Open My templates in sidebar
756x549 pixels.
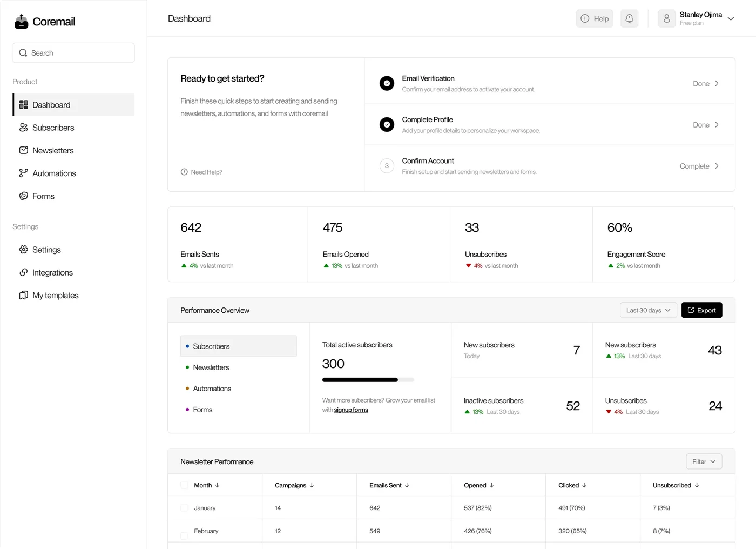[73, 295]
